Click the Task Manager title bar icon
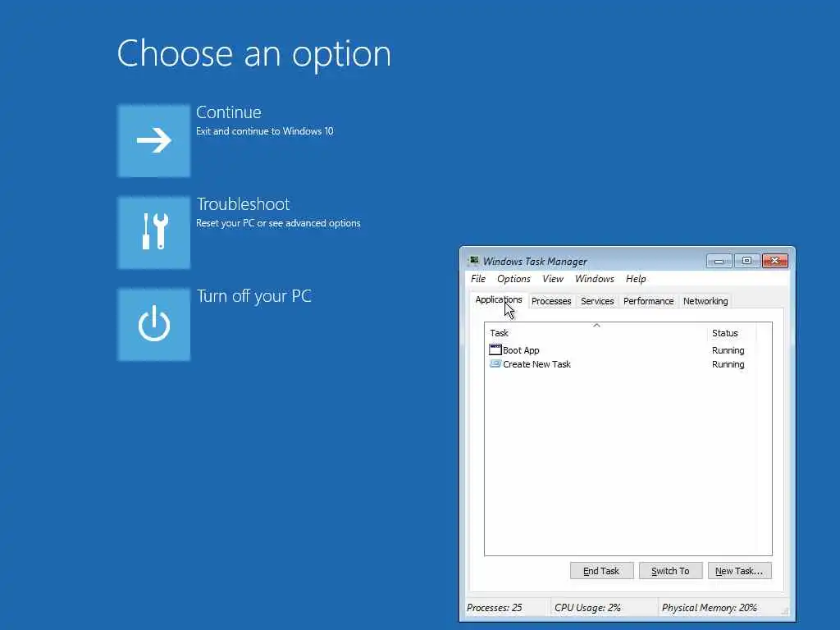This screenshot has width=840, height=630. click(x=473, y=261)
